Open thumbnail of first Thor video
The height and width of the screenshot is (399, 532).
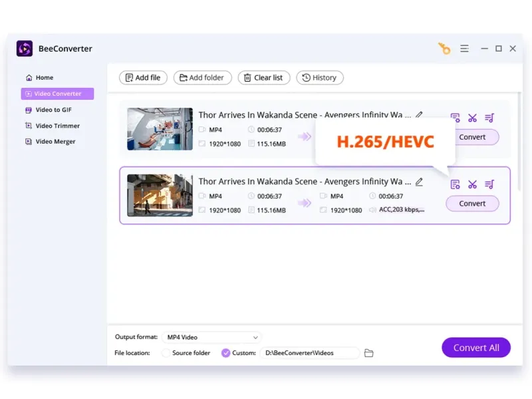click(160, 129)
